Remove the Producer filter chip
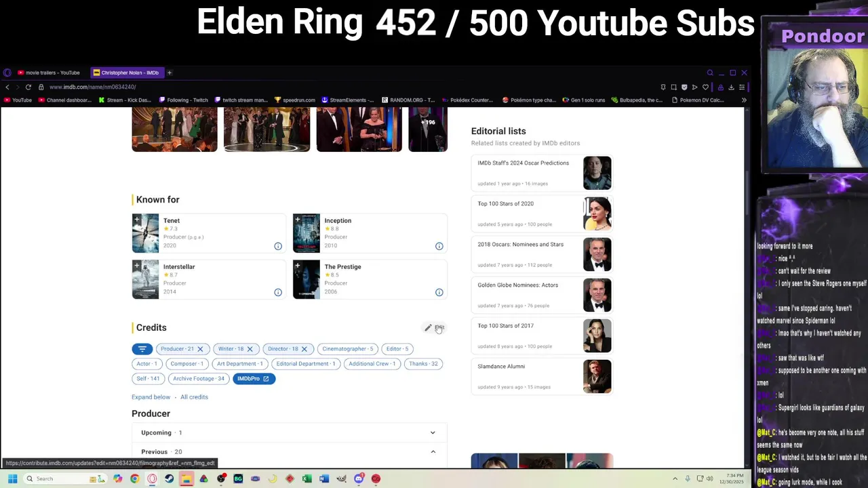The height and width of the screenshot is (488, 868). pyautogui.click(x=200, y=349)
